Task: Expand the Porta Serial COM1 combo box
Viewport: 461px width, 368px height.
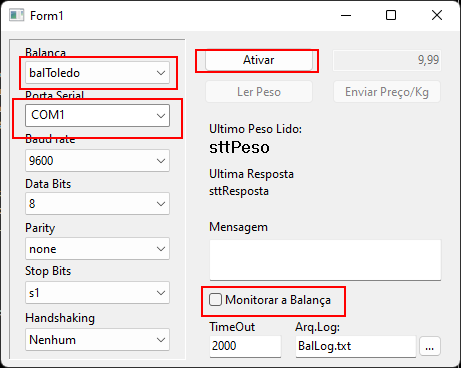Action: pos(97,115)
